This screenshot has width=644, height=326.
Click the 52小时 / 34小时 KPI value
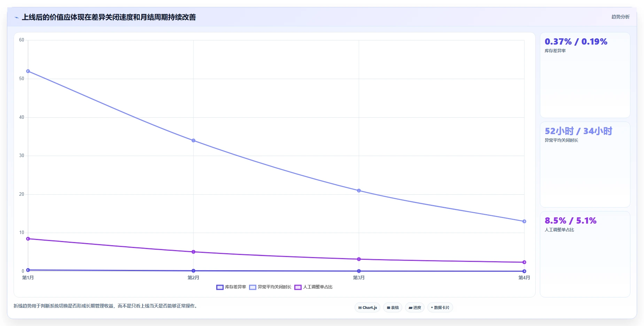click(578, 131)
